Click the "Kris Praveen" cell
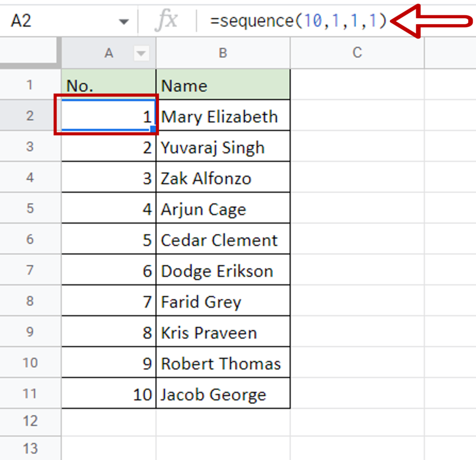476x460 pixels. tap(223, 332)
